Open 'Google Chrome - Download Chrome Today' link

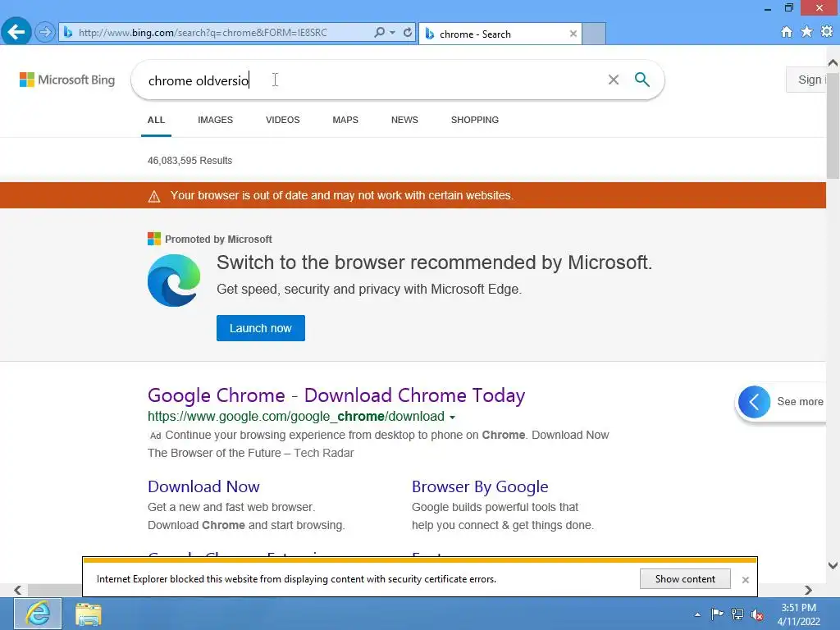(x=336, y=395)
